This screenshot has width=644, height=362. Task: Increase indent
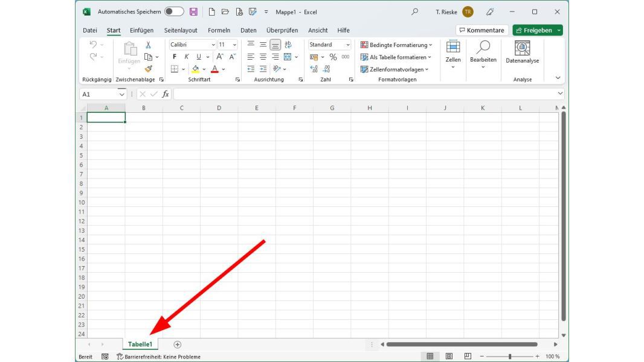point(263,69)
